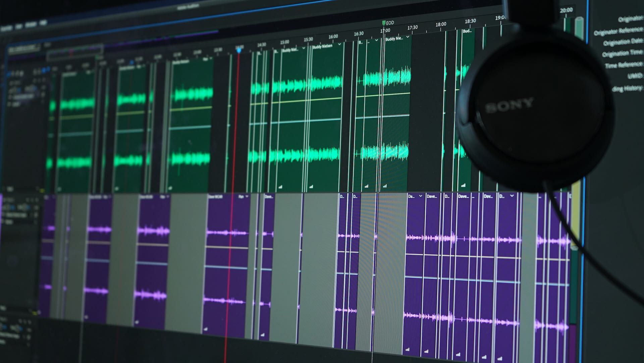Click the 'Originator Reference' field label
The image size is (644, 363).
[x=618, y=32]
